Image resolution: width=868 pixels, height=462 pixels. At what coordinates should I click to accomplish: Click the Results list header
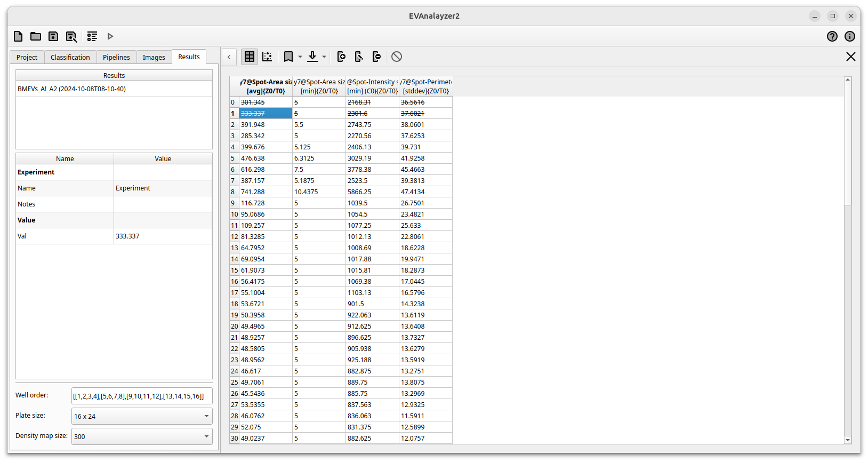(114, 76)
